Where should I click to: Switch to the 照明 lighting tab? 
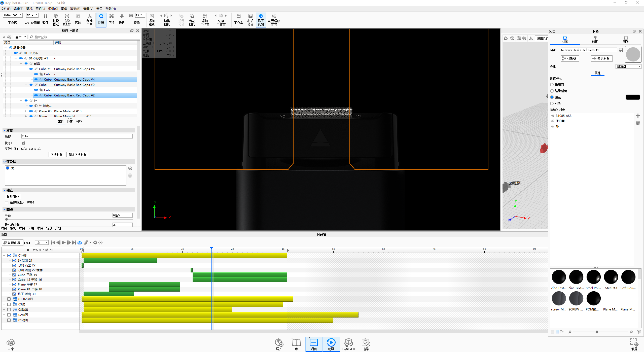coord(595,40)
